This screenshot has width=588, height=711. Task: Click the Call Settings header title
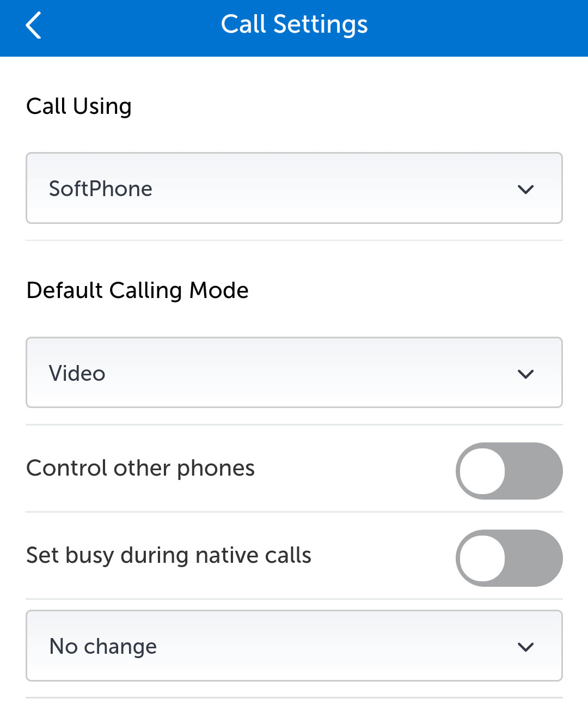pyautogui.click(x=294, y=25)
